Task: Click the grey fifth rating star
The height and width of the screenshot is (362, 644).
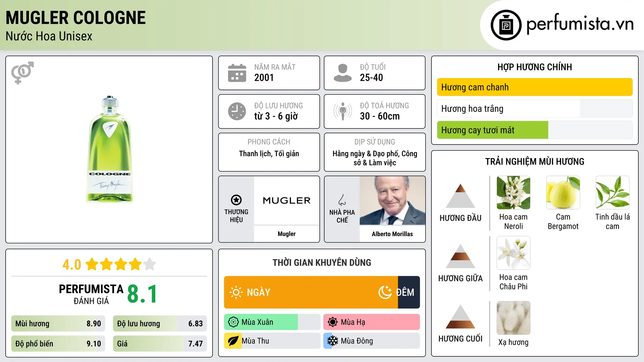Action: [x=150, y=264]
